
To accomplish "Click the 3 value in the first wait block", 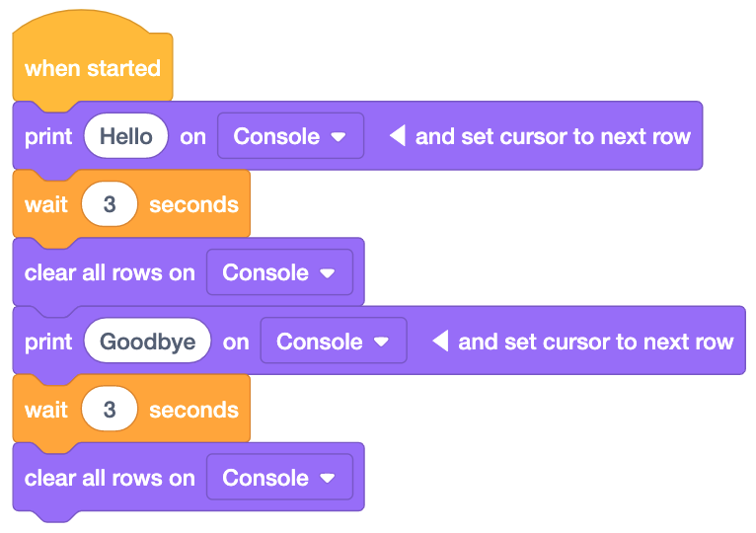I will point(110,204).
